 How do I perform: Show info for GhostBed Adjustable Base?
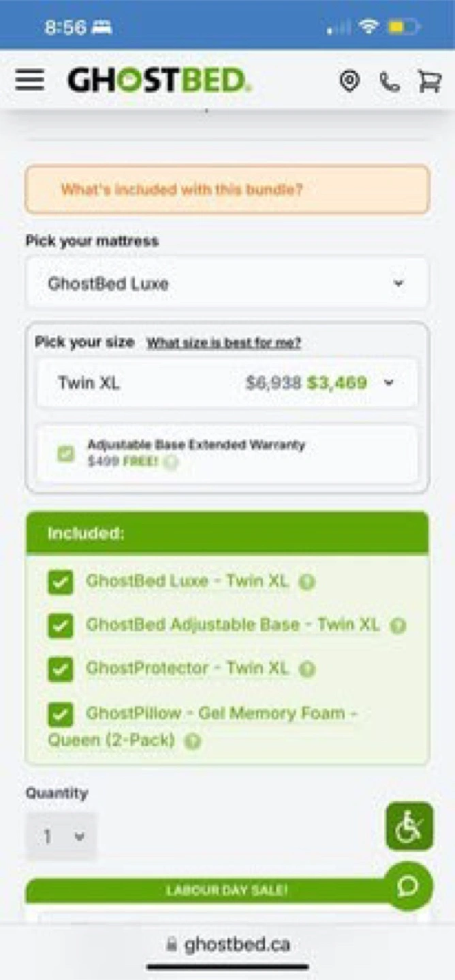[x=398, y=626]
